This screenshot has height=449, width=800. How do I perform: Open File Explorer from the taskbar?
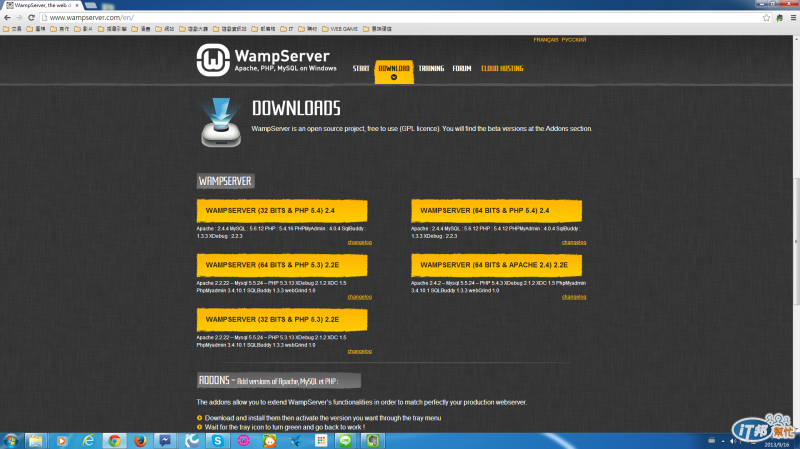[x=35, y=441]
